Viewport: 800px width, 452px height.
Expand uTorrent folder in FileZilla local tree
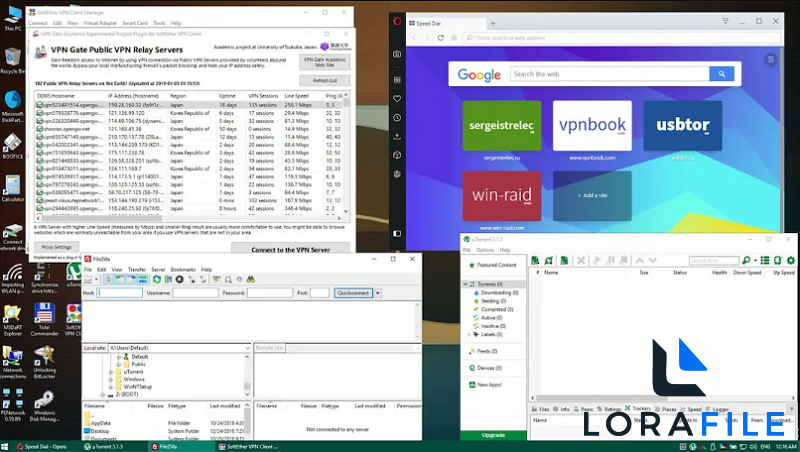click(111, 372)
